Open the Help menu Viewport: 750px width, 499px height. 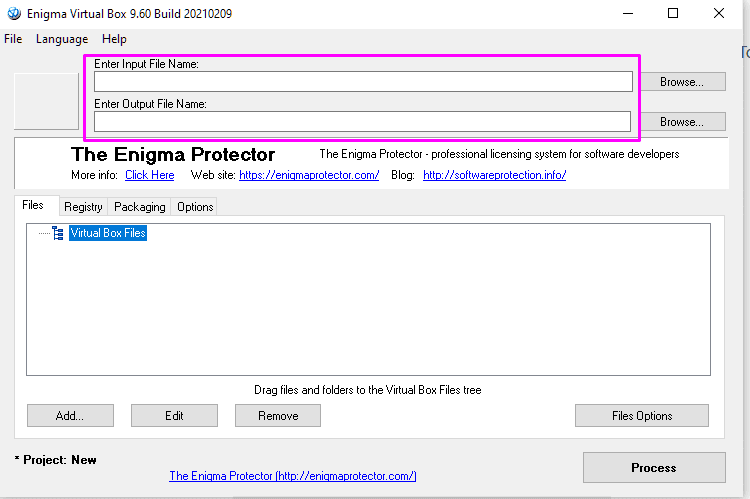[x=114, y=39]
